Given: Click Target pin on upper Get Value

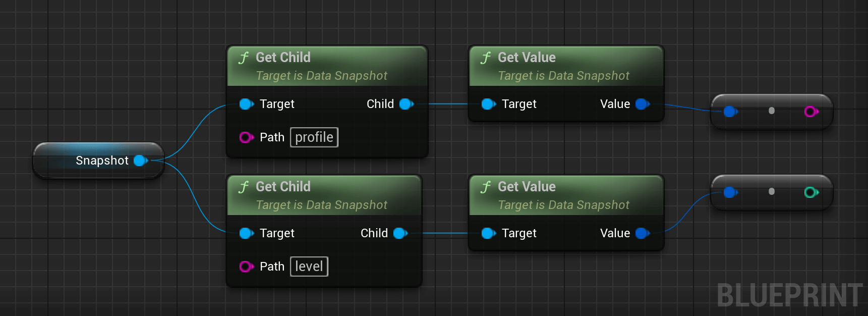Looking at the screenshot, I should point(489,104).
